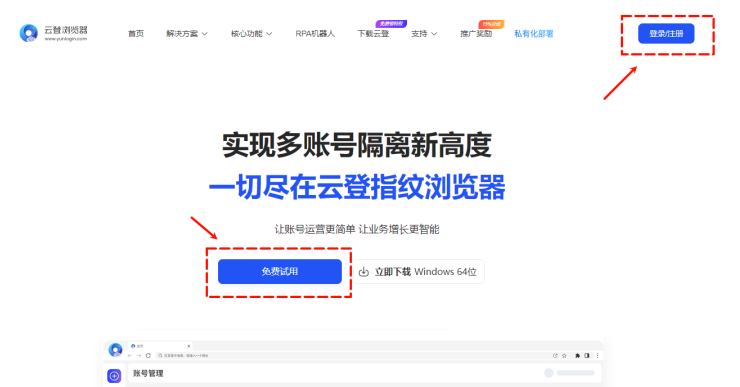Open the 推广奖励 nav item
Screen dimensions: 740x387
476,34
